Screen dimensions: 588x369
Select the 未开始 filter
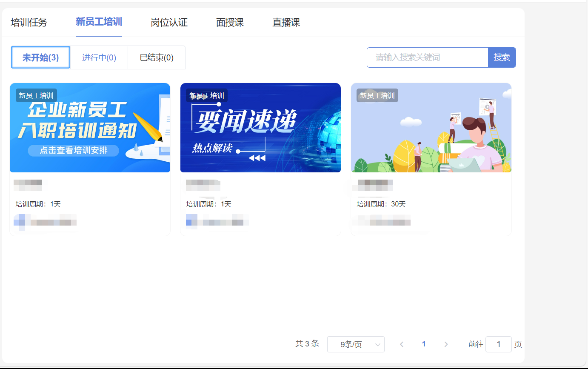pyautogui.click(x=40, y=57)
